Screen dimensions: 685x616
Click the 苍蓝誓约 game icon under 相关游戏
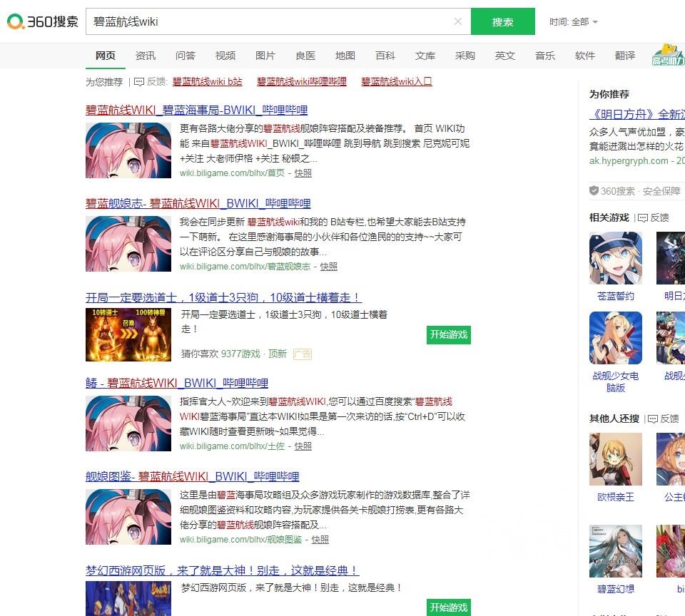(615, 257)
